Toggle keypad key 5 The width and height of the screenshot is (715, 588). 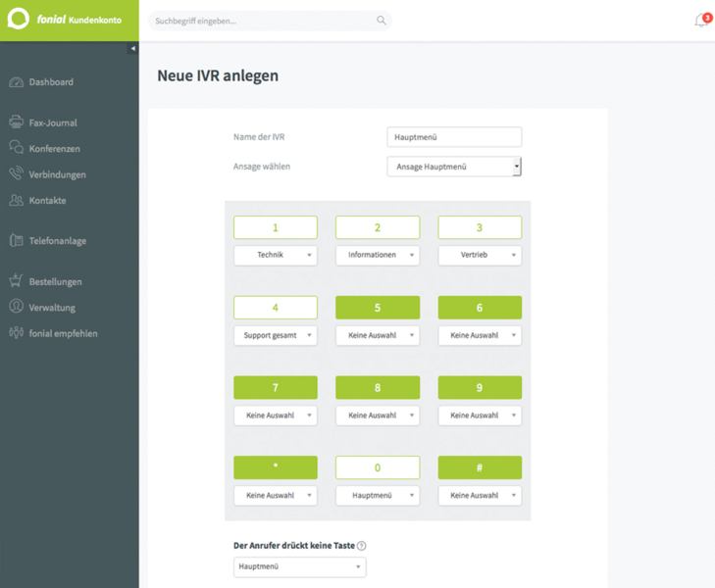click(x=378, y=308)
